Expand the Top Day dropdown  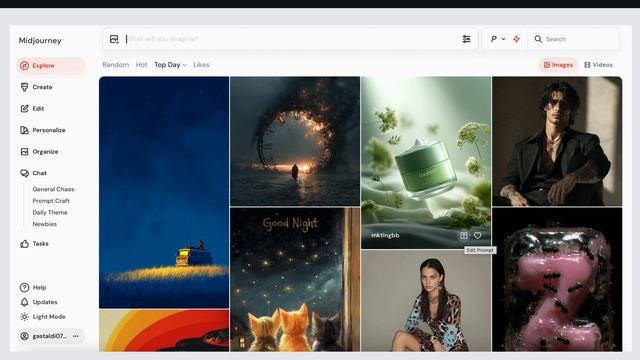tap(171, 64)
